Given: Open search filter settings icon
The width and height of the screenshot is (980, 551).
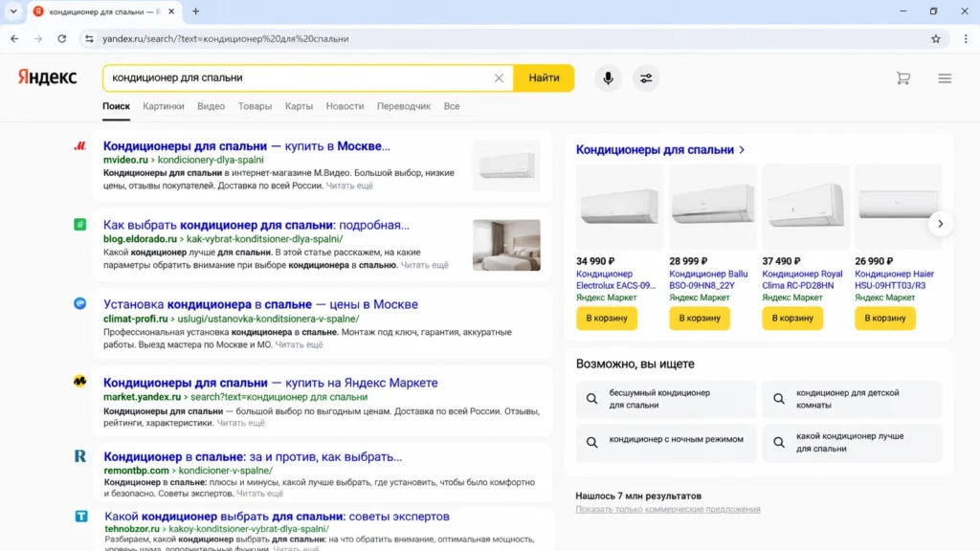Looking at the screenshot, I should 646,78.
